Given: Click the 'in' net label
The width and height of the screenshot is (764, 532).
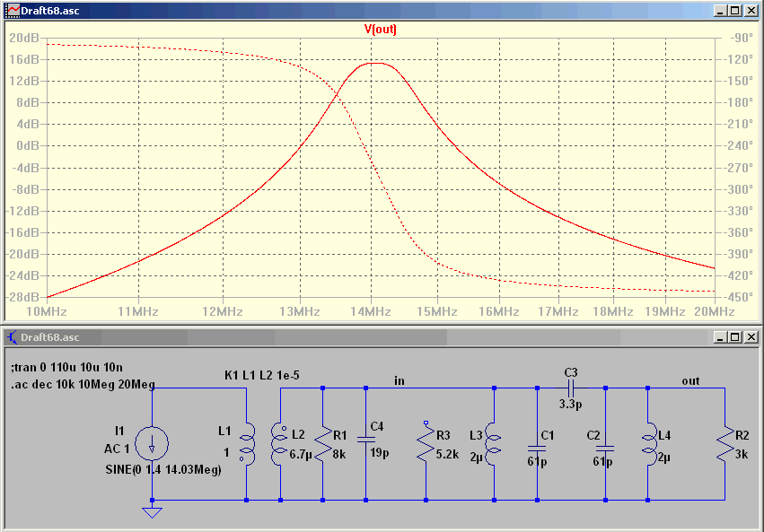Looking at the screenshot, I should pos(399,381).
